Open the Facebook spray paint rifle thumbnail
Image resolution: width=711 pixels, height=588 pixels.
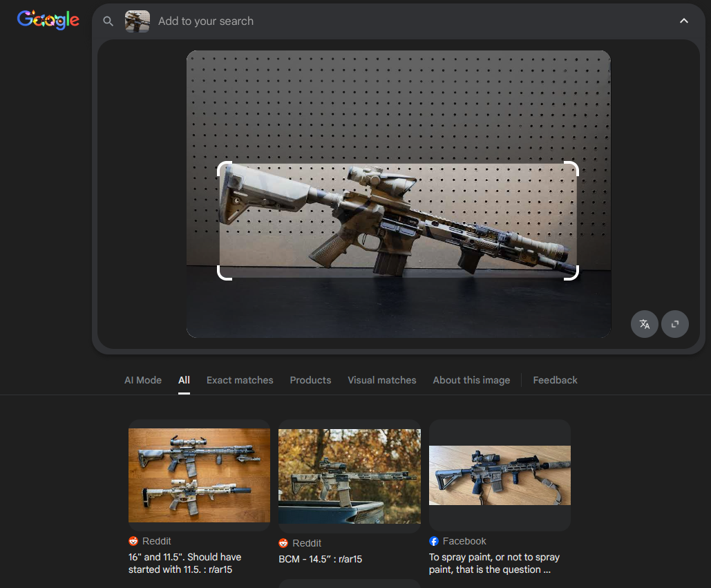tap(500, 475)
